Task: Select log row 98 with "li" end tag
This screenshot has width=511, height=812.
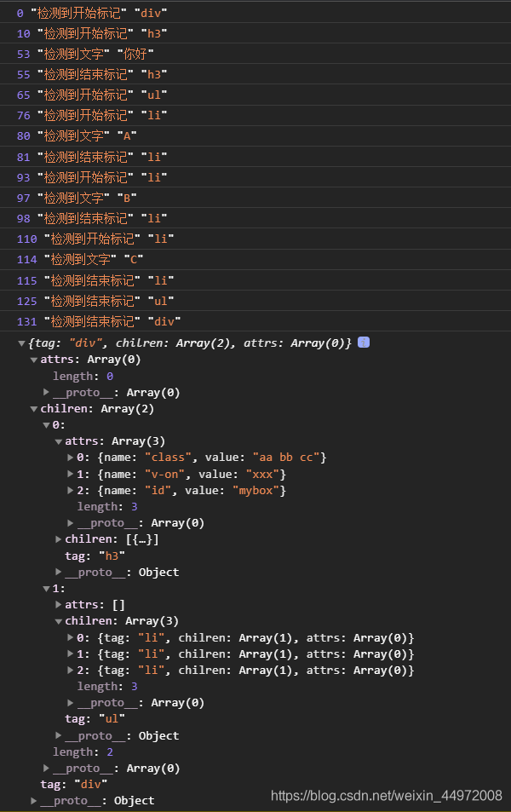Action: click(x=255, y=218)
